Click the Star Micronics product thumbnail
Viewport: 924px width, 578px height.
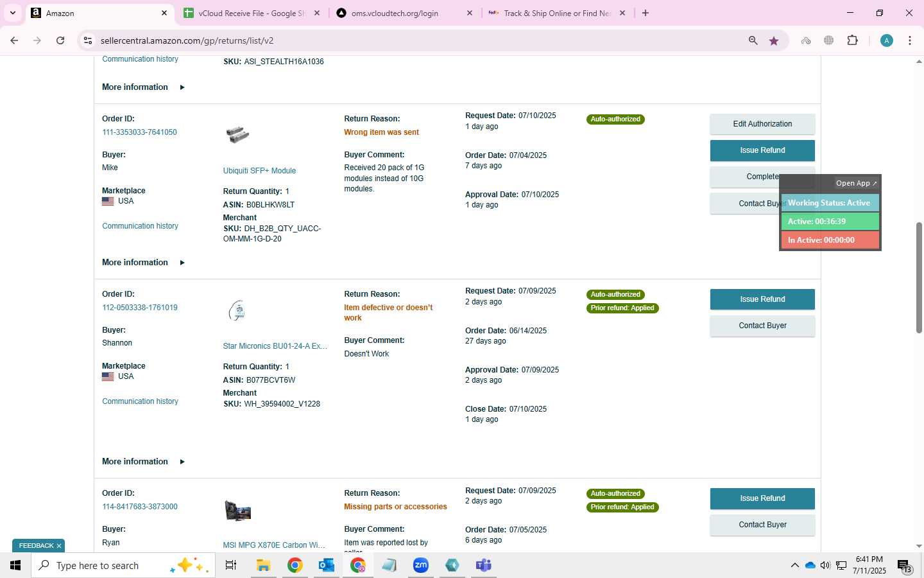pos(238,310)
